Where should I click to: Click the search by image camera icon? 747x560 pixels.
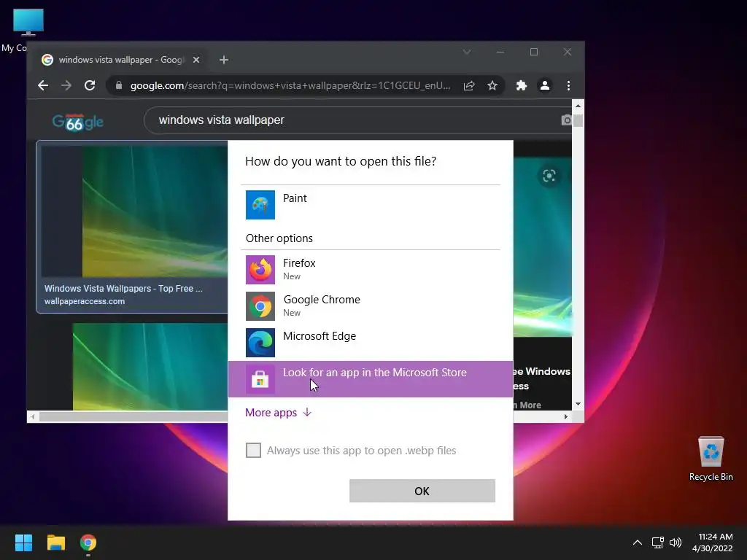[x=566, y=120]
